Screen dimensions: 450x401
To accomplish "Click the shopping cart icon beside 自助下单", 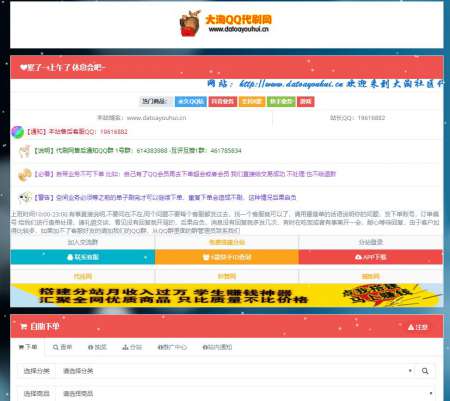I will tap(23, 327).
